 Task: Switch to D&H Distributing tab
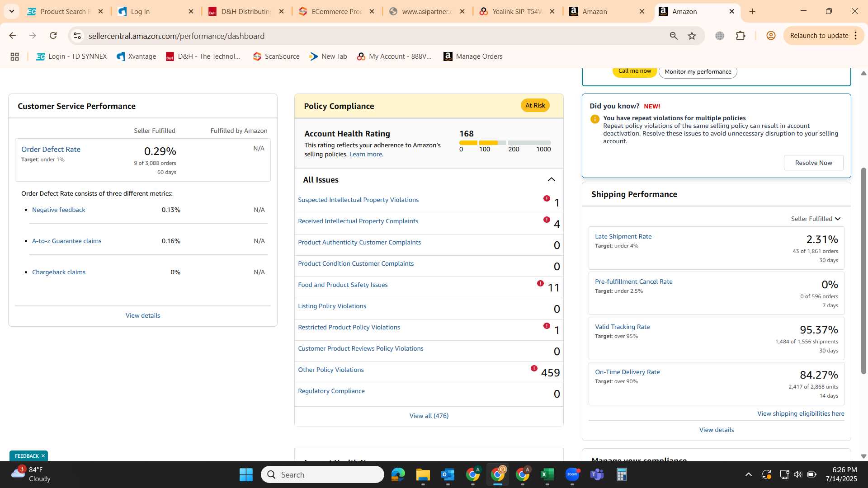(x=246, y=11)
